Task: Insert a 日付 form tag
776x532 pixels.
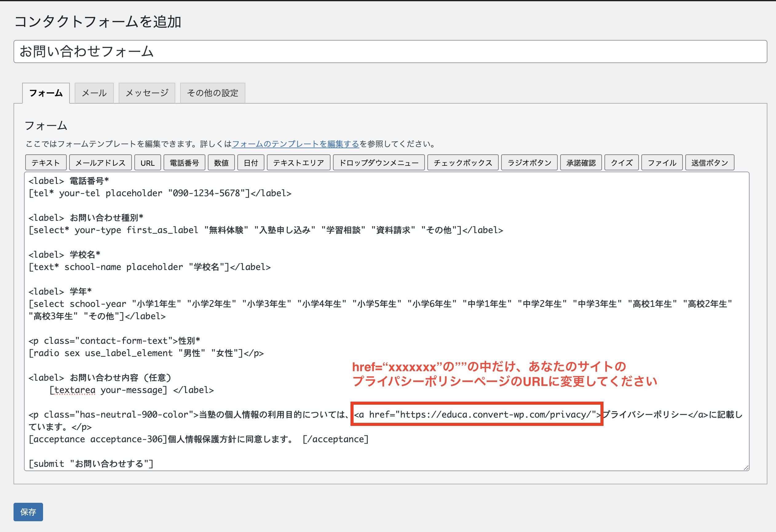Action: (x=251, y=163)
